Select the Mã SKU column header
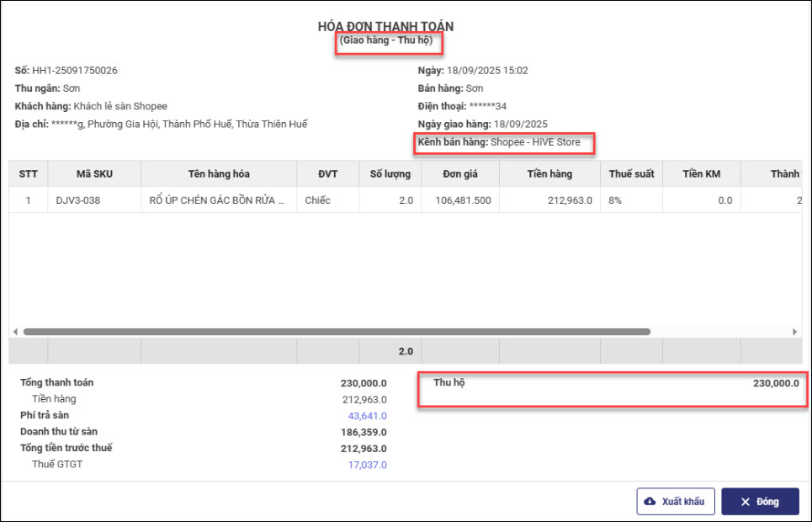Viewport: 812px width, 522px height. click(x=94, y=174)
